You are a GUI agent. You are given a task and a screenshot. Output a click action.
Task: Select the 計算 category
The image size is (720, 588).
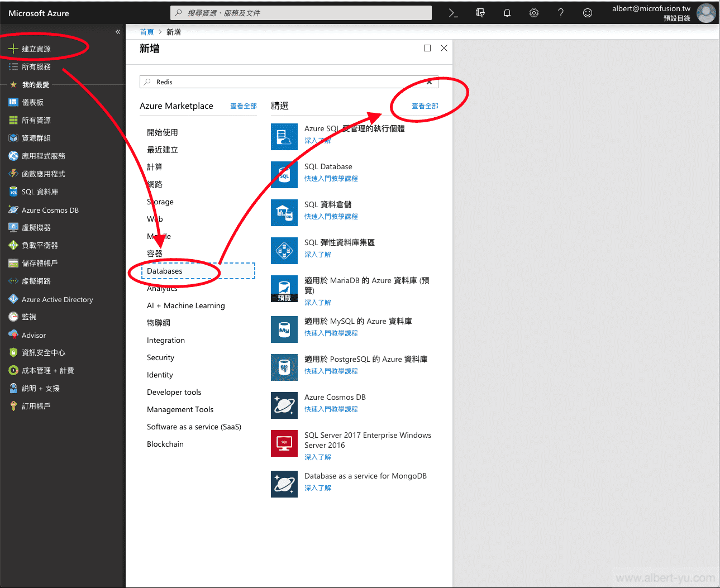pos(155,167)
